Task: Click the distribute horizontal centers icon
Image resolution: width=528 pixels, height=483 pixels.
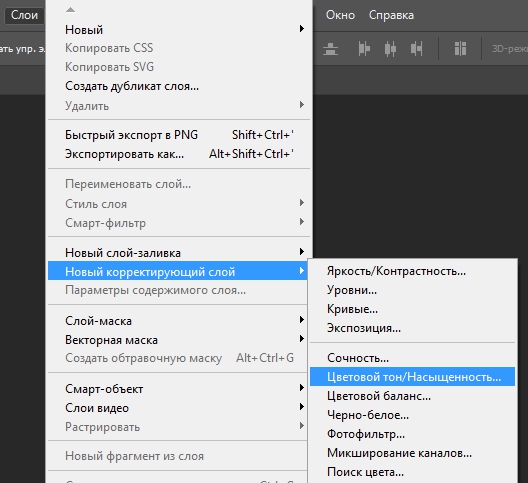Action: (x=390, y=49)
